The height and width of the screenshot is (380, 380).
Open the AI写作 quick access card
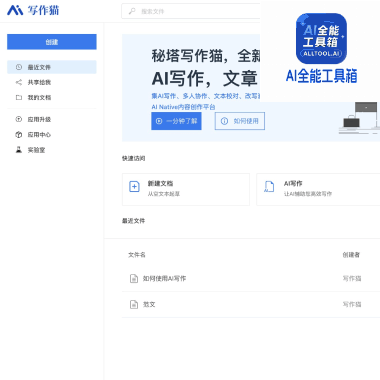point(318,189)
